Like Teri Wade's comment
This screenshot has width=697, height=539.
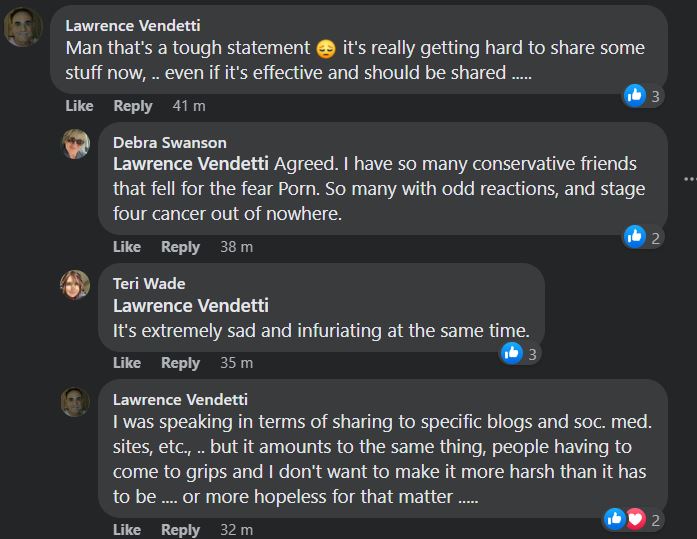pos(127,363)
